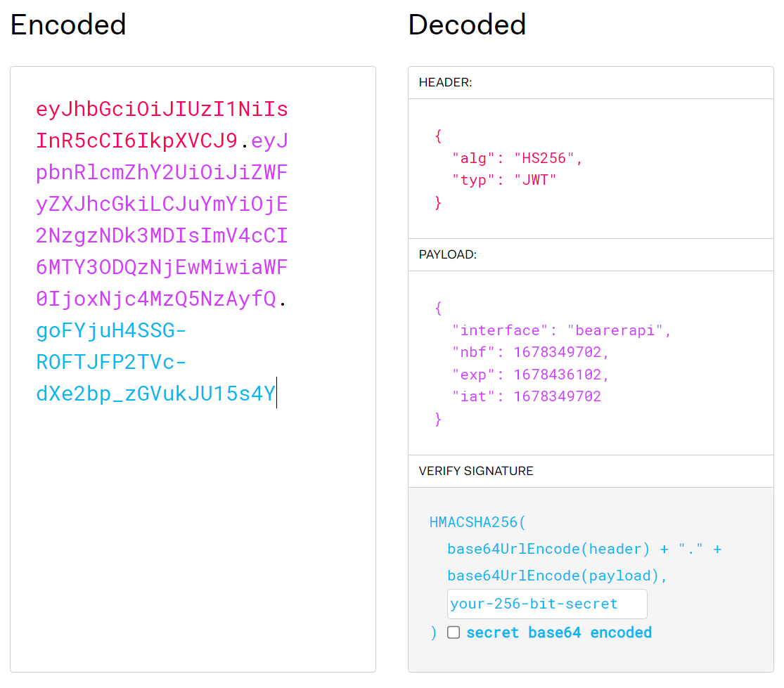
Task: Click the red header segment of encoded token
Action: tap(162, 110)
